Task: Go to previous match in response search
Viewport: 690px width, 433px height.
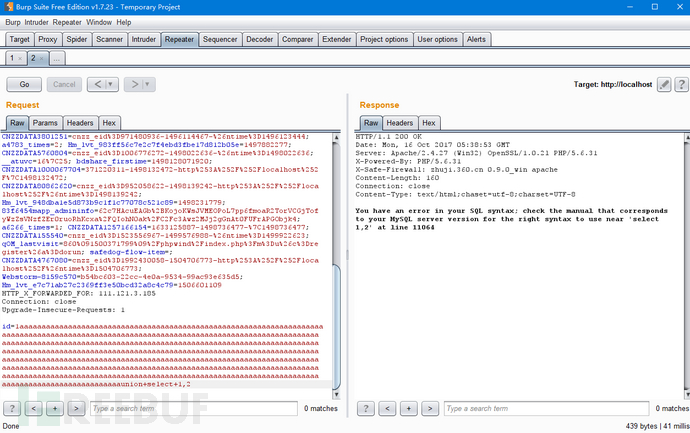Action: [387, 408]
